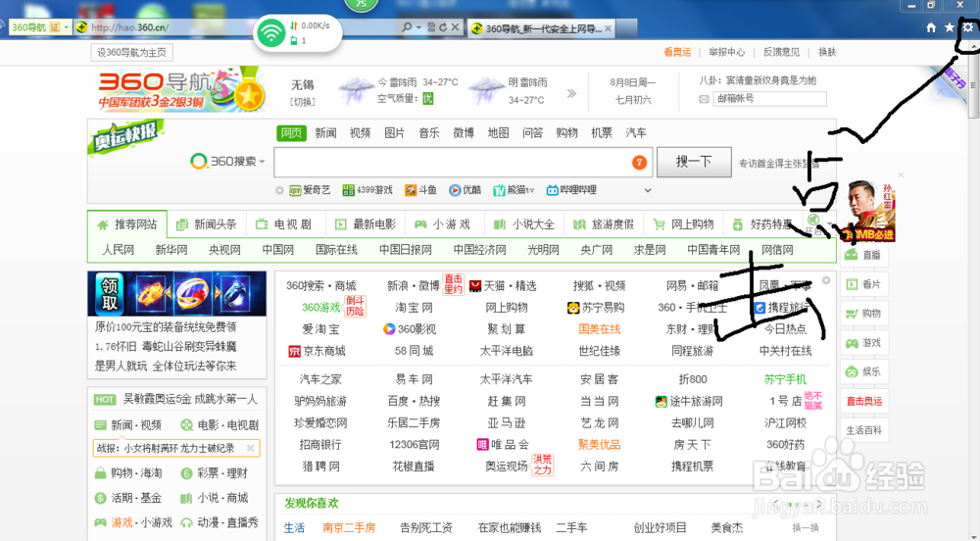Screen dimensions: 980x541
Task: Click the game rings promo banner image
Action: (176, 294)
